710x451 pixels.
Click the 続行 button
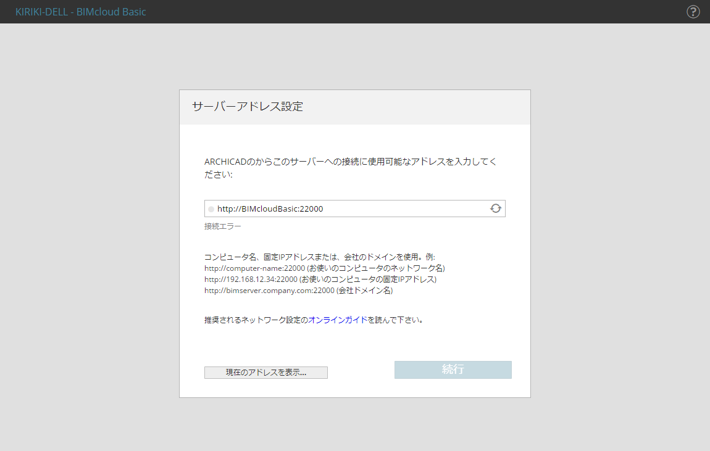(453, 370)
